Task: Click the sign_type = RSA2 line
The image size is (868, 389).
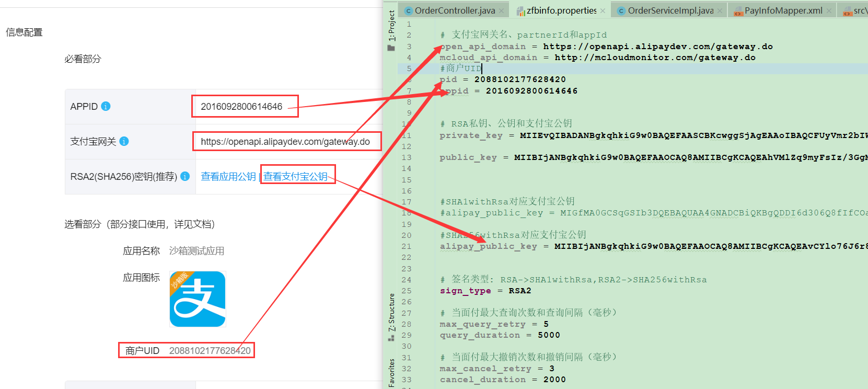Action: (x=485, y=291)
